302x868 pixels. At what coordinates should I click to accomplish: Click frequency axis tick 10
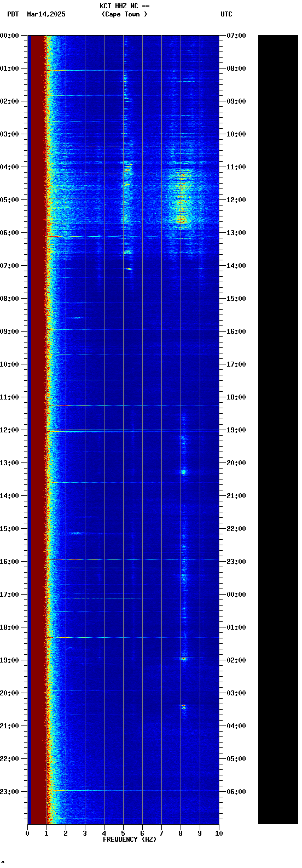(x=219, y=833)
